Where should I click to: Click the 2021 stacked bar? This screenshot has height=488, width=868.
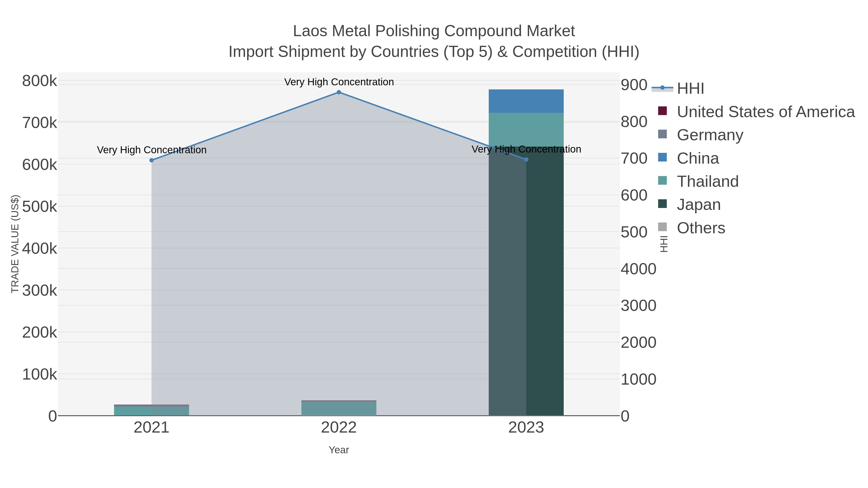(x=152, y=410)
